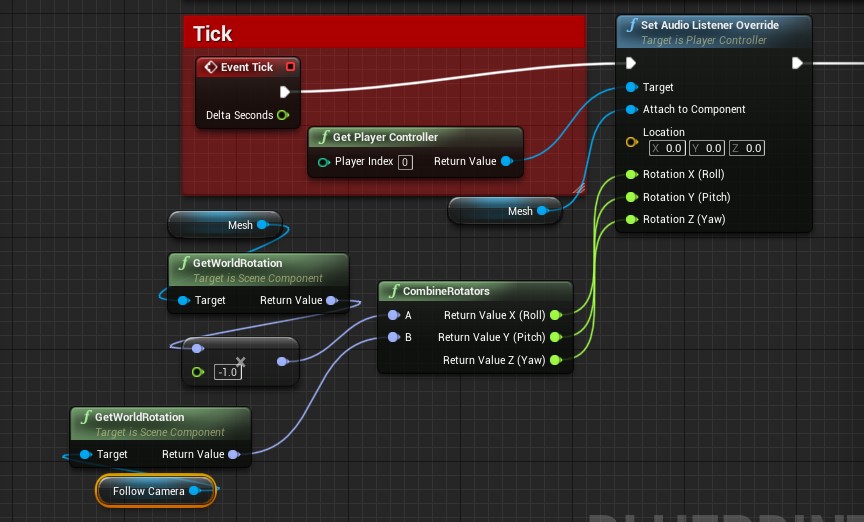Screen dimensions: 864x522
Task: Select the Set Audio Listener Override node title
Action: pos(710,25)
